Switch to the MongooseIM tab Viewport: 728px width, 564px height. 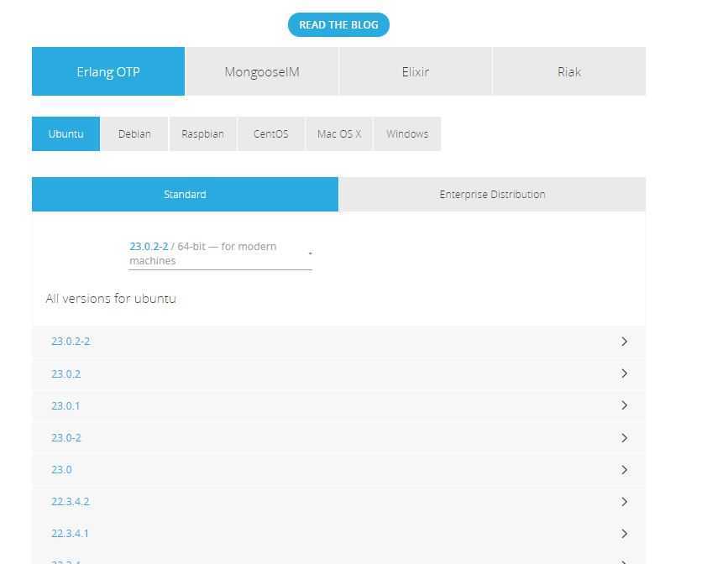[x=262, y=71]
